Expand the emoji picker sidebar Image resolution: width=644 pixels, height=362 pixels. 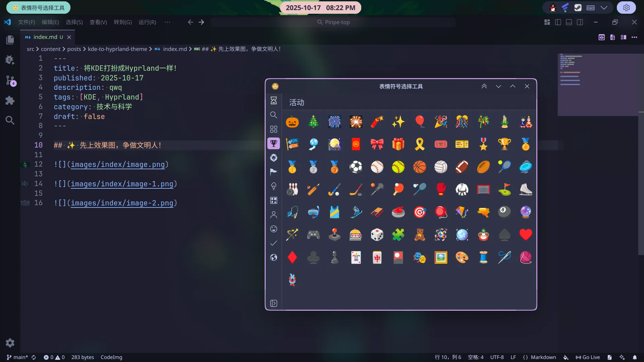pyautogui.click(x=274, y=303)
